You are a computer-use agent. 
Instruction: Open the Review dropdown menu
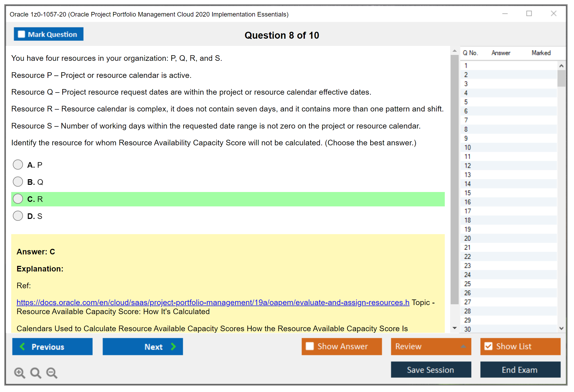[x=463, y=346]
